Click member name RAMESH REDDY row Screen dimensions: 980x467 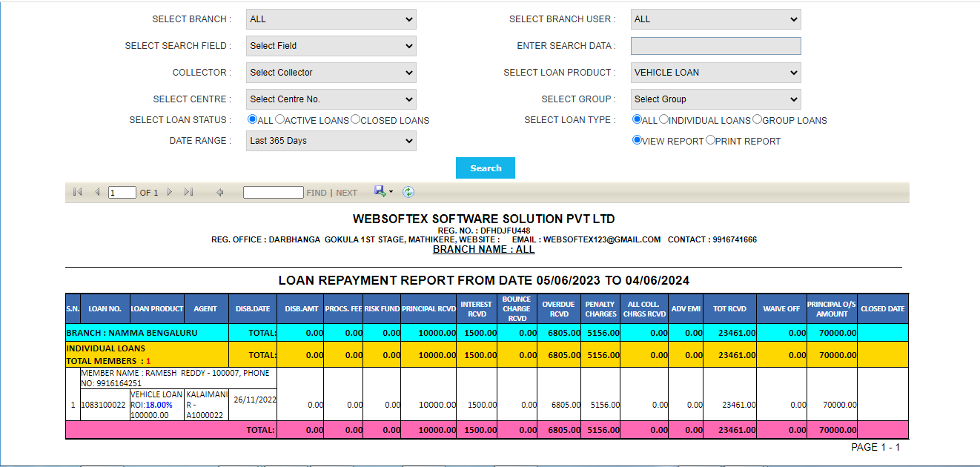[178, 378]
